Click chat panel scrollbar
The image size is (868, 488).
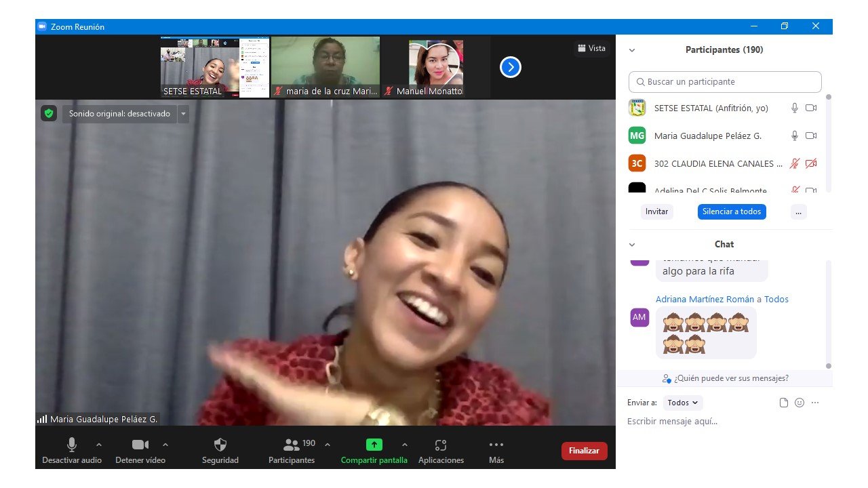(x=828, y=314)
